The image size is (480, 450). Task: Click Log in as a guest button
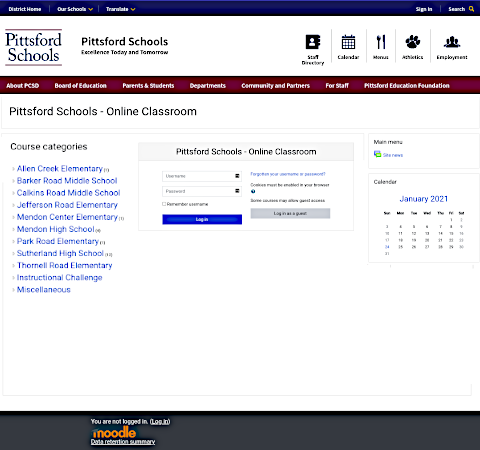(290, 213)
